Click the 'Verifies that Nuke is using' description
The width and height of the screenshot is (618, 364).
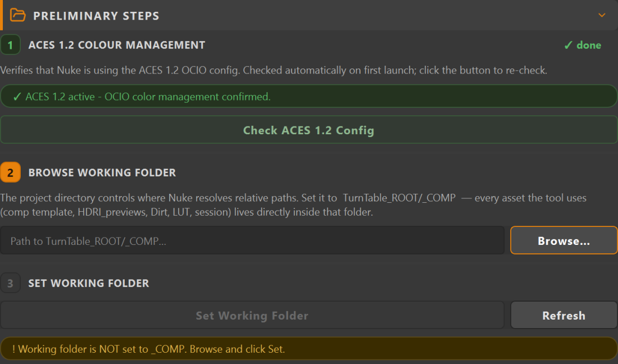(274, 71)
